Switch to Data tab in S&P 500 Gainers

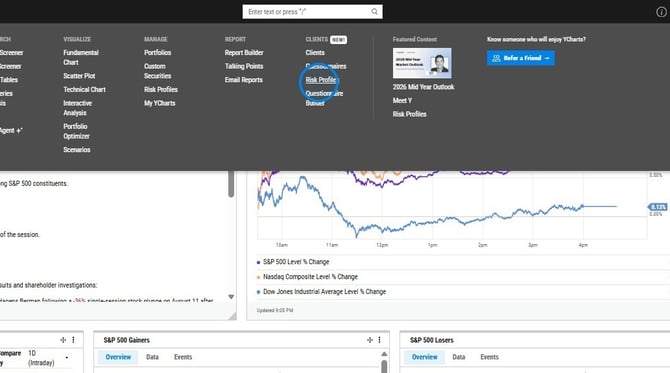[x=152, y=357]
